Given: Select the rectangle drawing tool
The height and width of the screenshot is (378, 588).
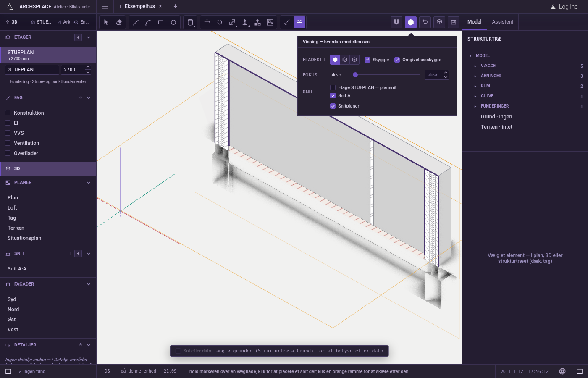Looking at the screenshot, I should click(161, 22).
